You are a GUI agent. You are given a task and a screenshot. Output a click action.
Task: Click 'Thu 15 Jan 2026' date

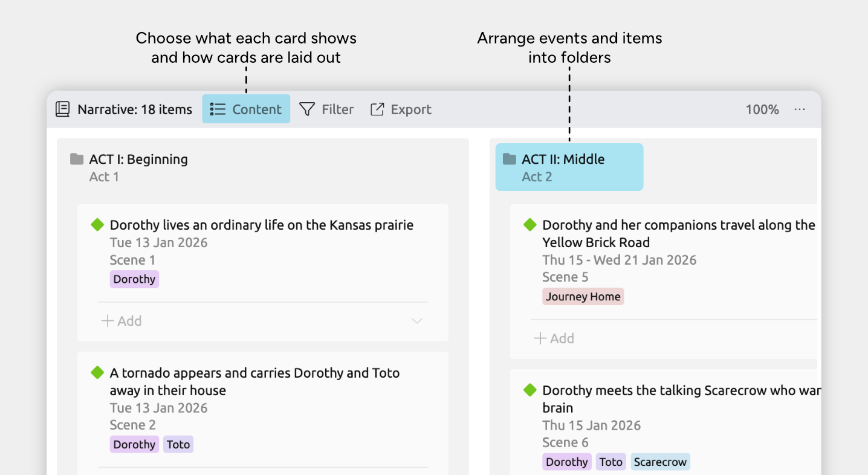[592, 425]
